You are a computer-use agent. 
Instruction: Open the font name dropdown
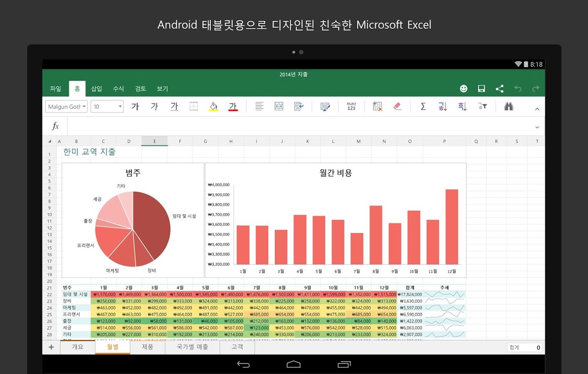click(x=66, y=106)
